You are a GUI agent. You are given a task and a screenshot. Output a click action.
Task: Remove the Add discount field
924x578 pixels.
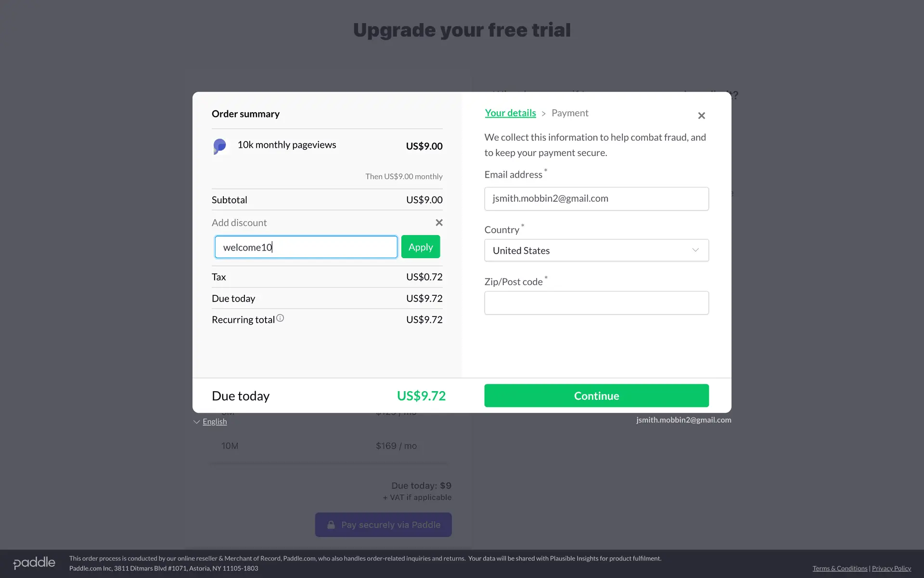click(439, 223)
